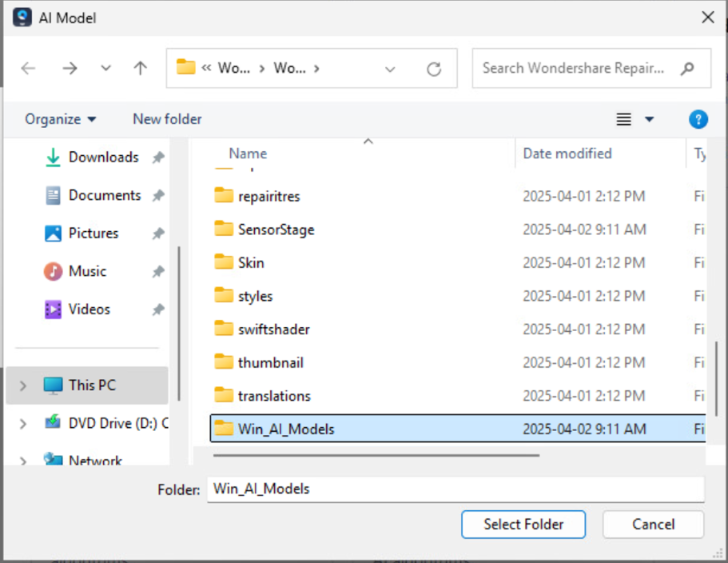Expand the address bar history dropdown
This screenshot has width=728, height=563.
[x=390, y=70]
